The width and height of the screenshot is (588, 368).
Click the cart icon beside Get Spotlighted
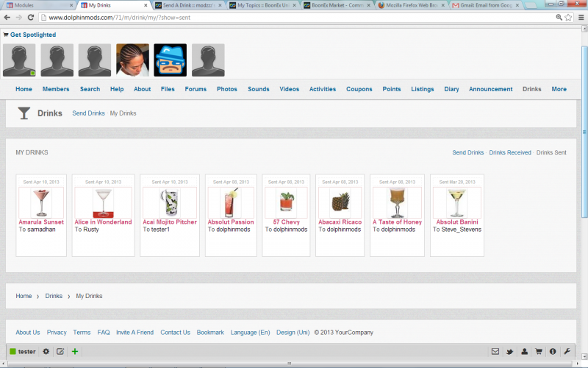(x=6, y=35)
